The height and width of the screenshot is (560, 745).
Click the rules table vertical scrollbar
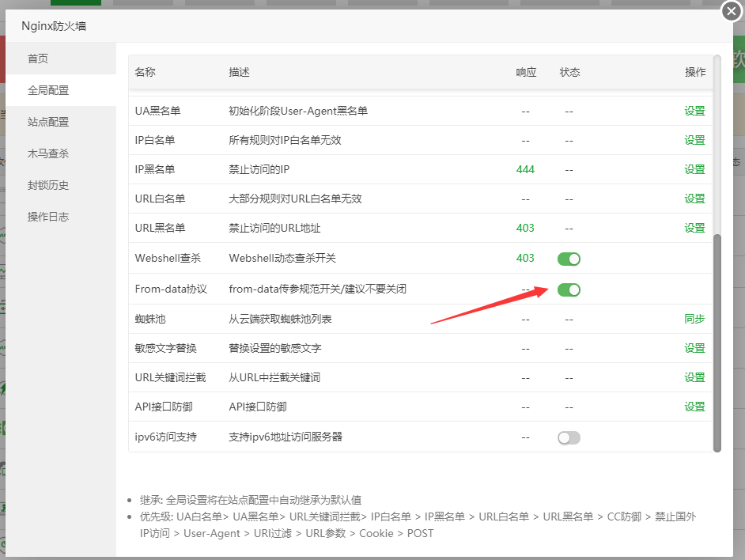point(717,342)
